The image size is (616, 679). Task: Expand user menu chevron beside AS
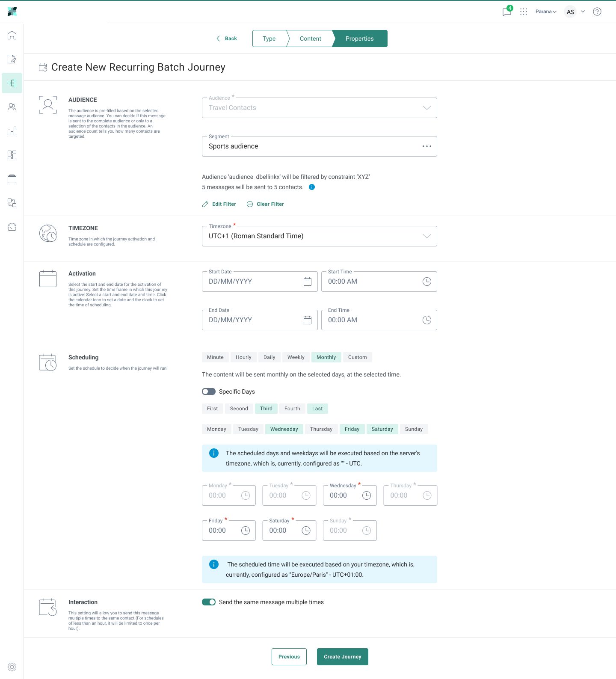click(583, 12)
